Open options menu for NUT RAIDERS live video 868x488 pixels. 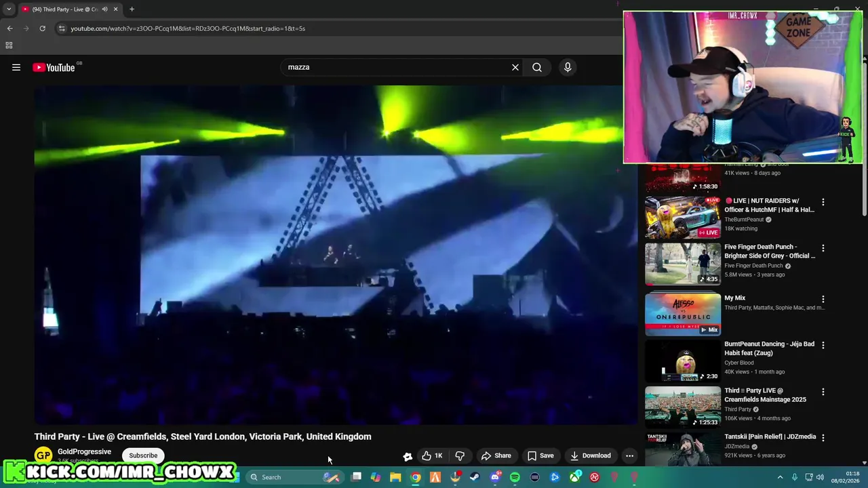(x=823, y=202)
